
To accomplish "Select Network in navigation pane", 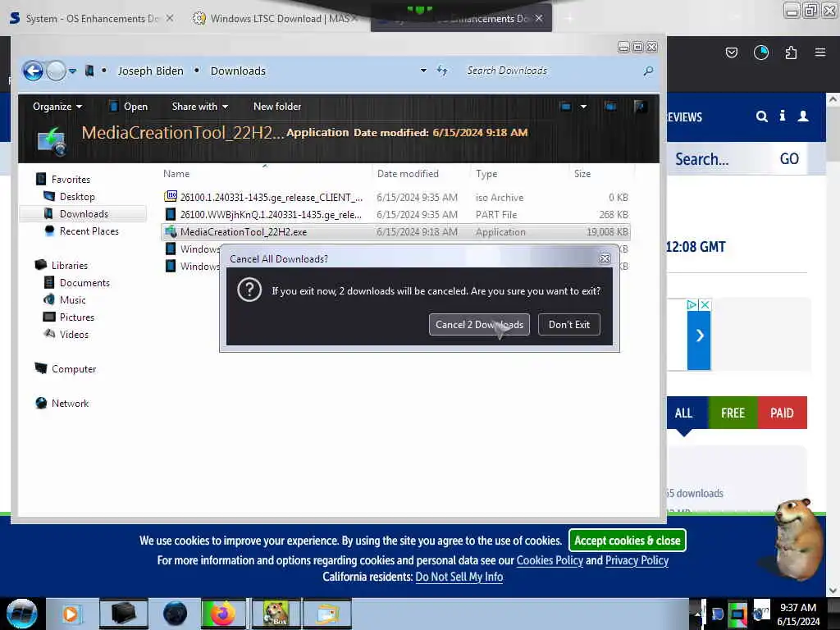I will (71, 404).
